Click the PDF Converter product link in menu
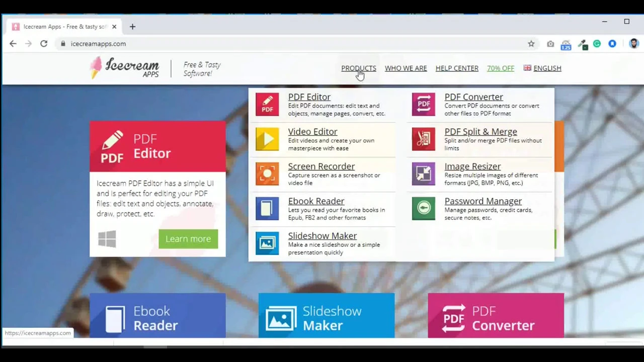Image resolution: width=644 pixels, height=362 pixels. click(x=473, y=97)
